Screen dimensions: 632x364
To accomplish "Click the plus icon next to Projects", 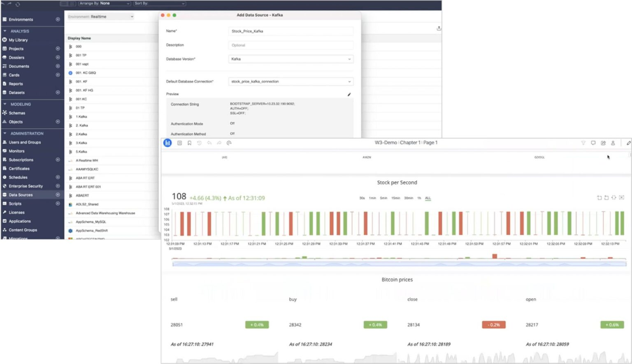I will (x=58, y=49).
